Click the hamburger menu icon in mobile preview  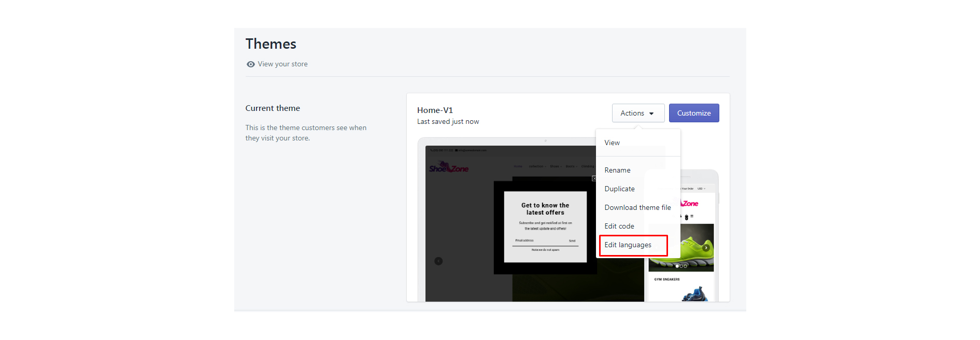692,217
